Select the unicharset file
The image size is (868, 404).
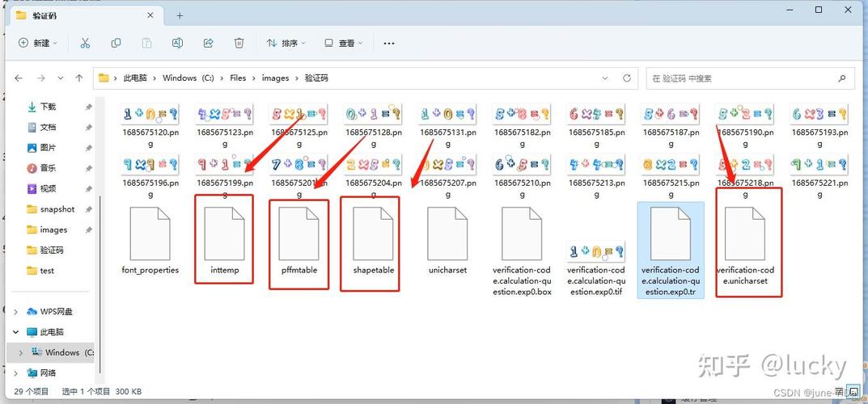click(x=448, y=241)
